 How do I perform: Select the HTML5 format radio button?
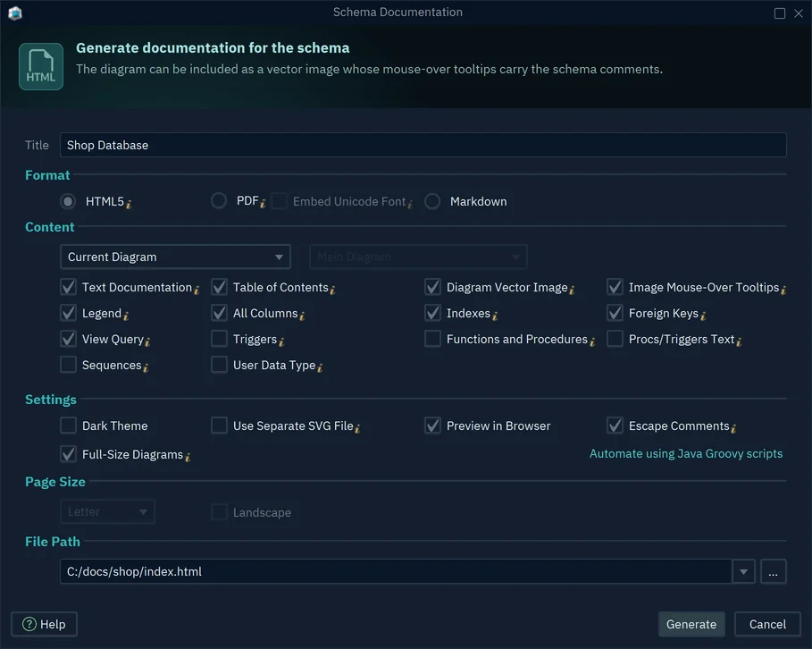[68, 201]
